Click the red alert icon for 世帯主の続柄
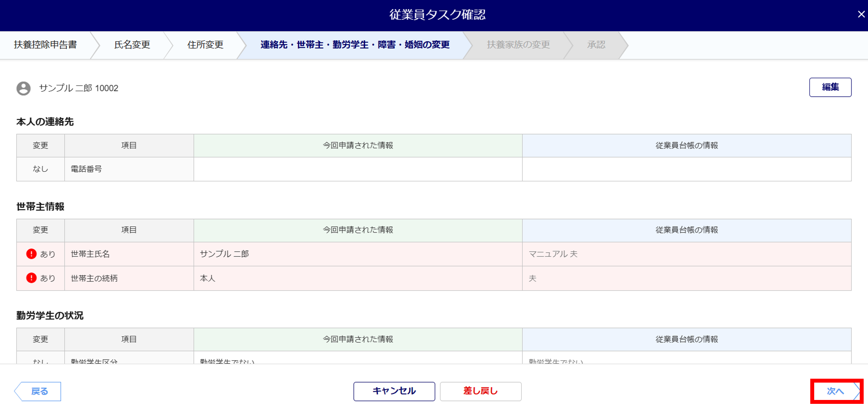 31,278
